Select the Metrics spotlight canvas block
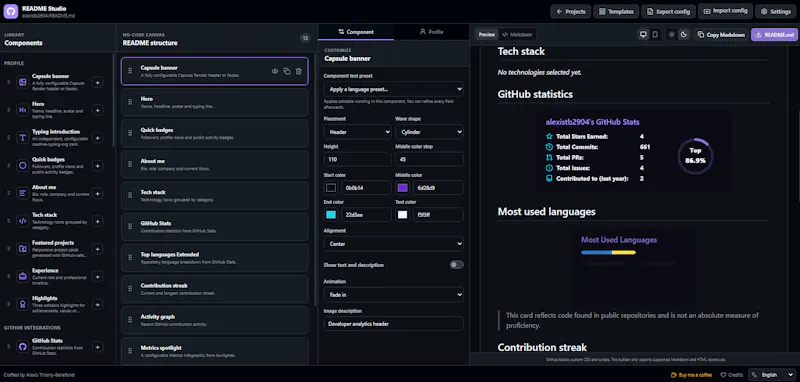This screenshot has height=382, width=800. point(215,351)
